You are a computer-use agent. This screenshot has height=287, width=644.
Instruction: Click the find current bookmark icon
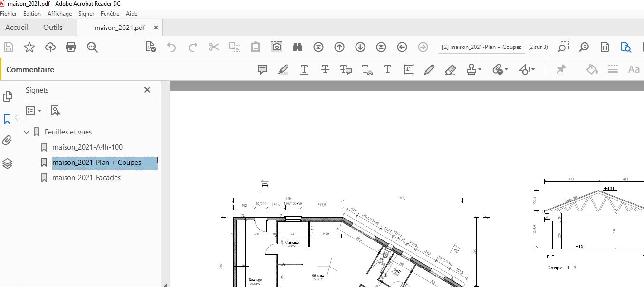[x=56, y=111]
